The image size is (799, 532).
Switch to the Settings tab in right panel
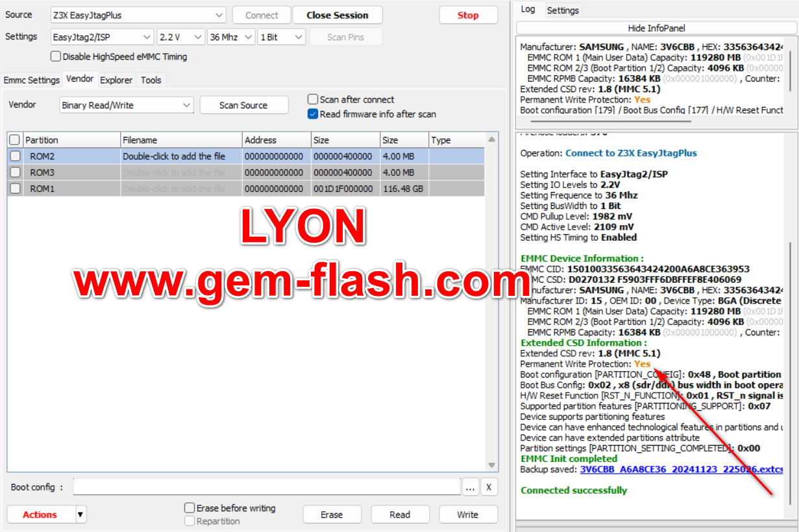point(563,10)
